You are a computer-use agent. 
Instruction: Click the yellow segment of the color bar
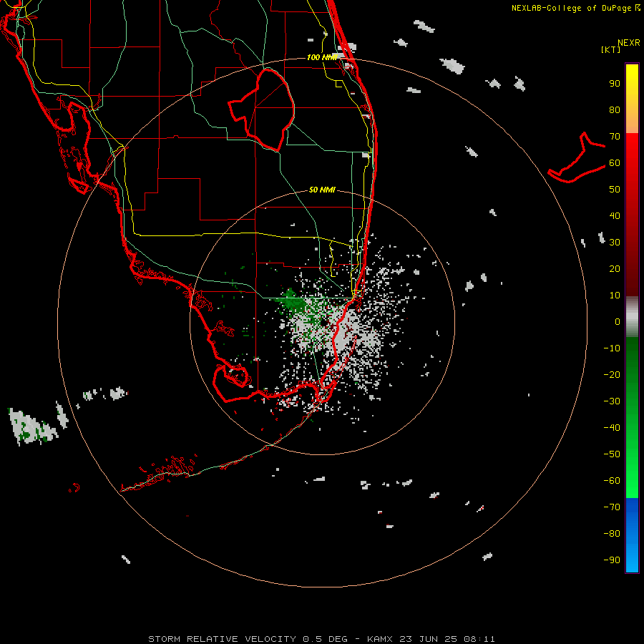632,99
